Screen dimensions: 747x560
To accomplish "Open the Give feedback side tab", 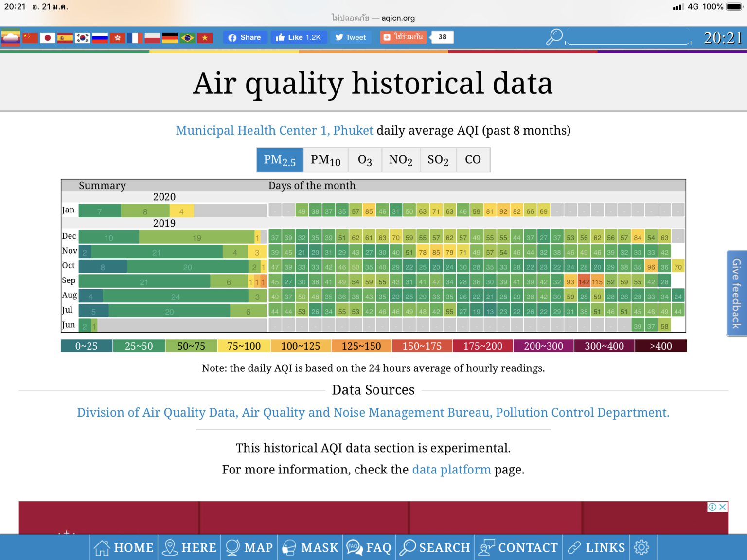I will (736, 293).
